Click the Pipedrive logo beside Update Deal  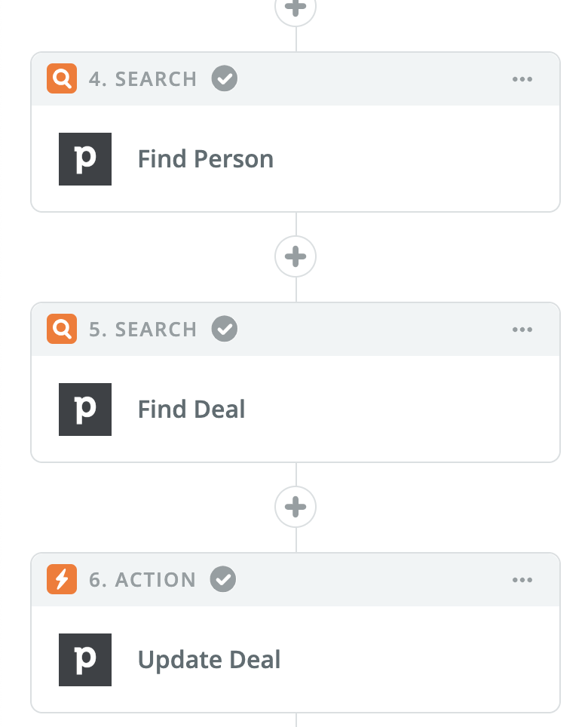(x=84, y=660)
